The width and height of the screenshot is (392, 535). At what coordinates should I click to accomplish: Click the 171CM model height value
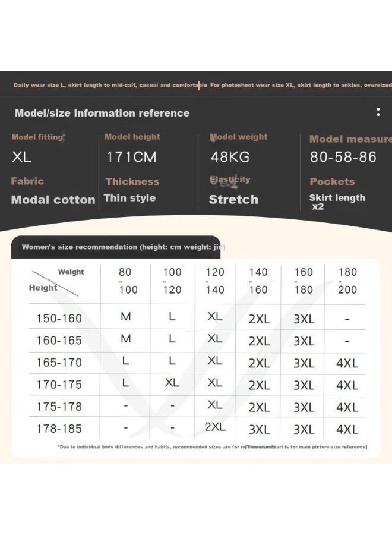[x=131, y=157]
